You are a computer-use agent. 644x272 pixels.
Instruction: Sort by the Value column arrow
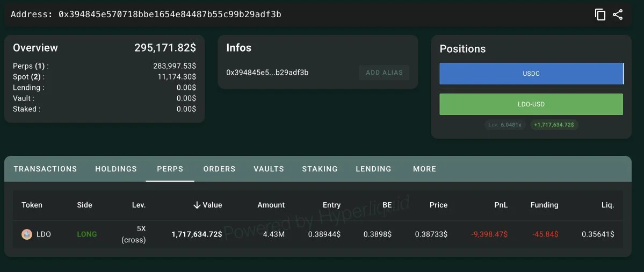197,205
